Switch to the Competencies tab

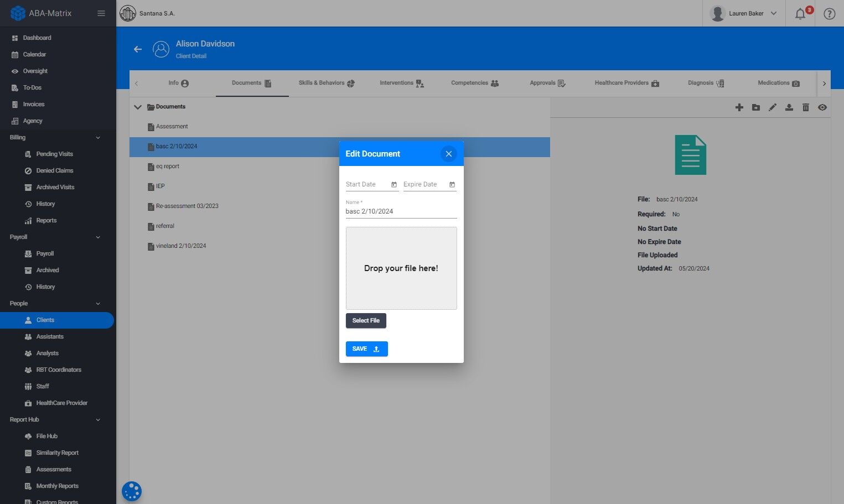click(x=475, y=83)
